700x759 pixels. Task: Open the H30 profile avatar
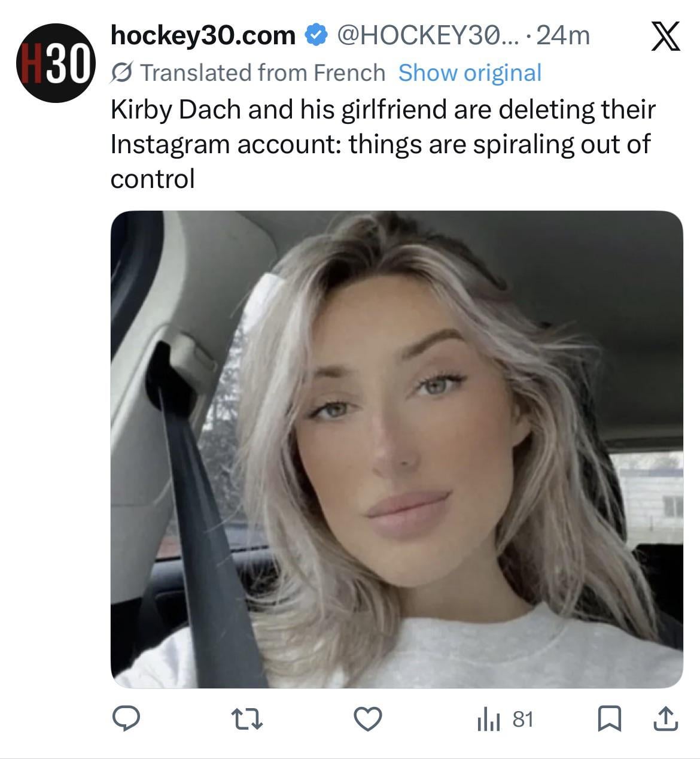click(x=56, y=63)
